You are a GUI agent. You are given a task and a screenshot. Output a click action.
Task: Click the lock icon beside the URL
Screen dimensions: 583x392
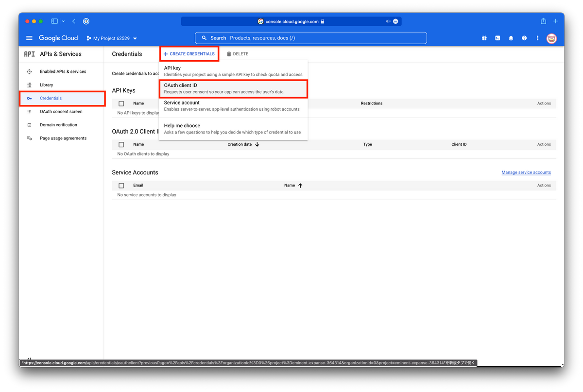(x=323, y=21)
